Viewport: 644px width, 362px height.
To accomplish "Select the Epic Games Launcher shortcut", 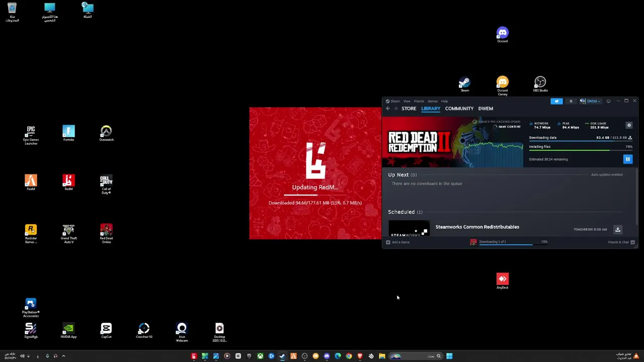I will point(31,135).
